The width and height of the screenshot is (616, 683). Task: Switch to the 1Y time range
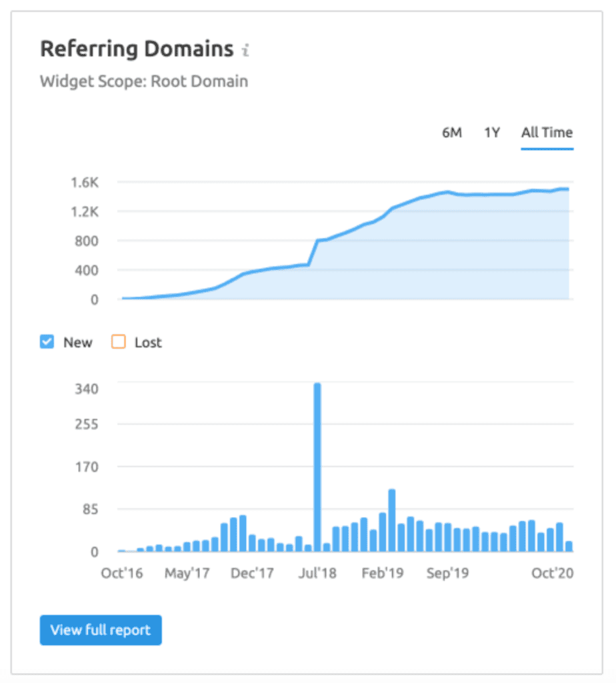(x=492, y=133)
